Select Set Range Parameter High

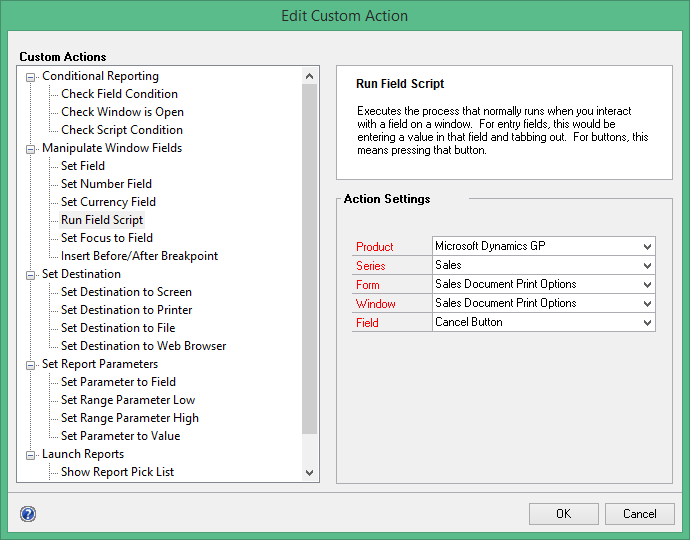(130, 418)
